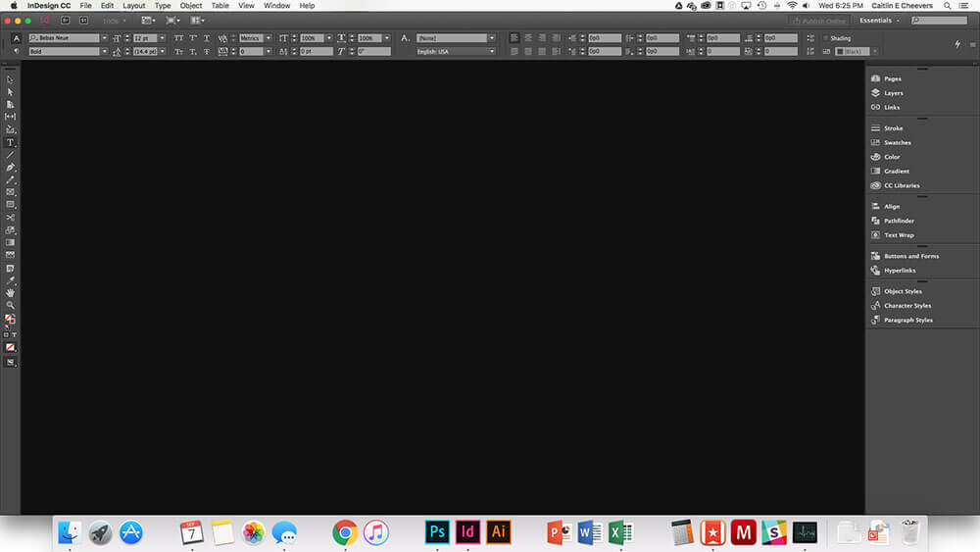Click the fill and stroke color swatch
Image resolution: width=980 pixels, height=552 pixels.
click(x=10, y=319)
